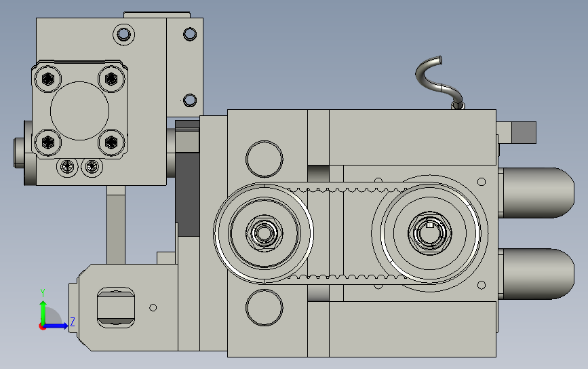Click the round hole below the left pulley
Screen dimensions: 588x369
264,307
